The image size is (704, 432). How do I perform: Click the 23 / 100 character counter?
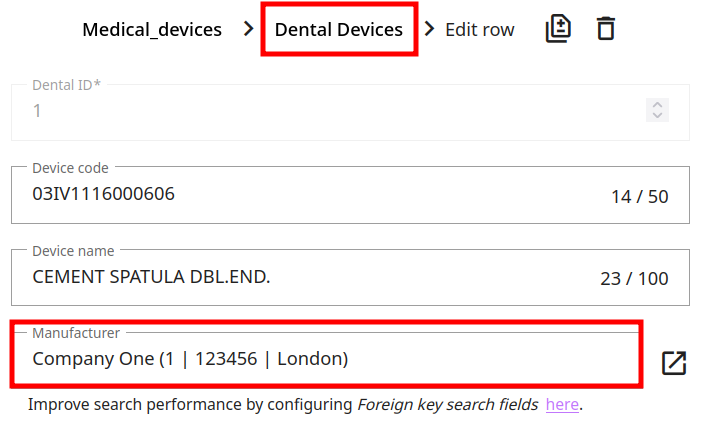point(634,279)
